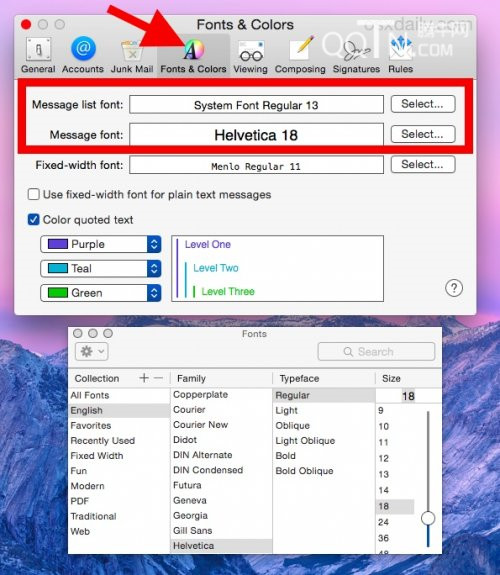Open the gear action menu in Fonts window

92,352
